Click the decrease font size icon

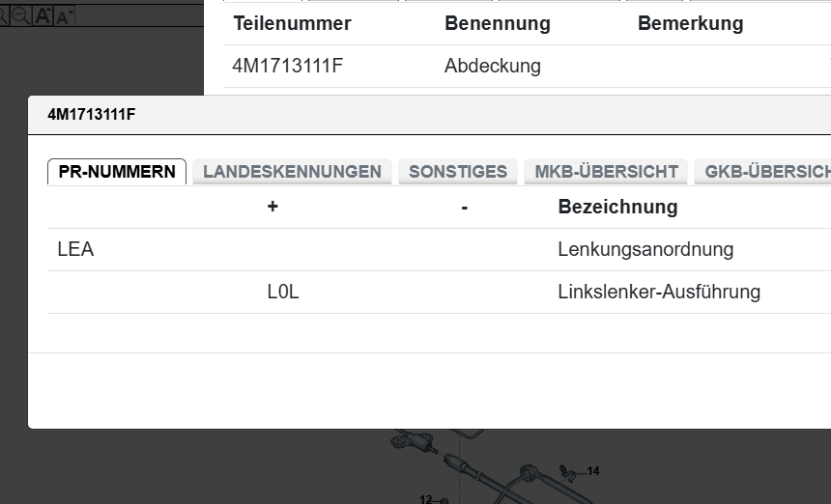tap(64, 15)
